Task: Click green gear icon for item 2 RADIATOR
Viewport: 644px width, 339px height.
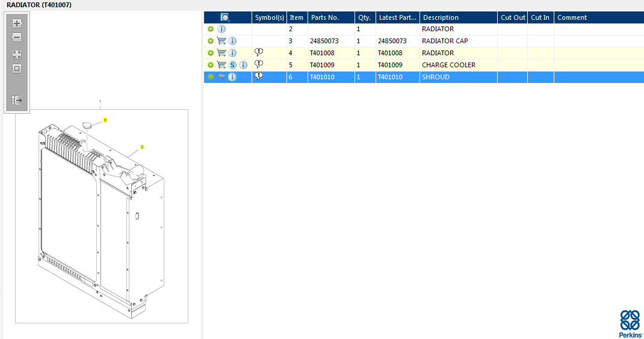Action: point(211,29)
